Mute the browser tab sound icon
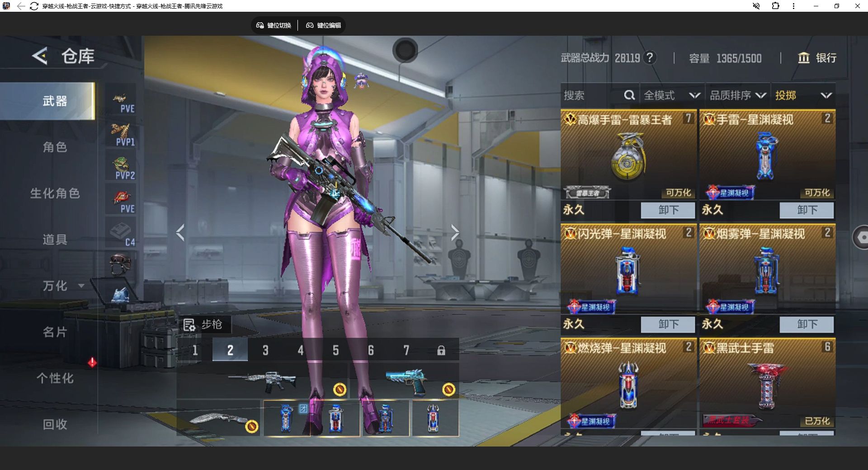The height and width of the screenshot is (470, 868). click(756, 6)
